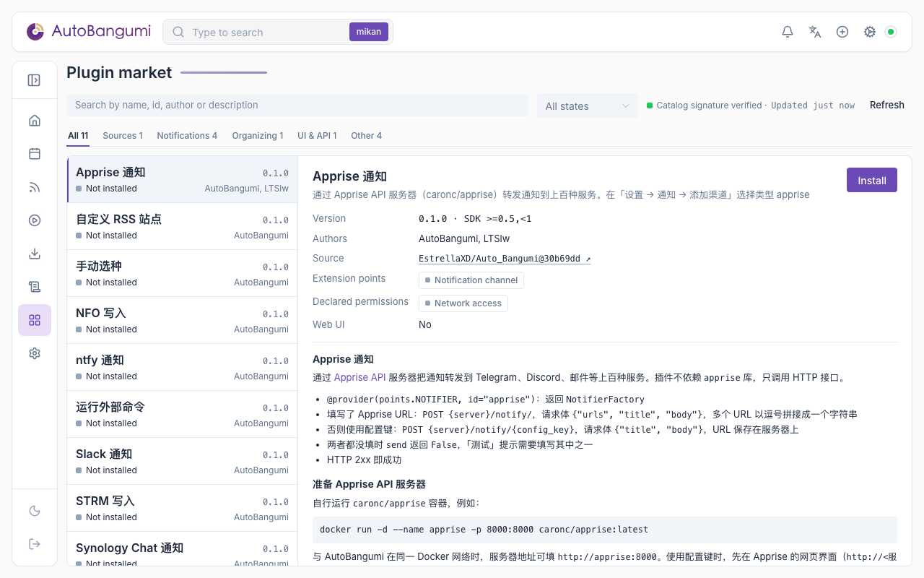Toggle dark mode with the moon icon
Viewport: 924px width, 578px height.
(35, 511)
